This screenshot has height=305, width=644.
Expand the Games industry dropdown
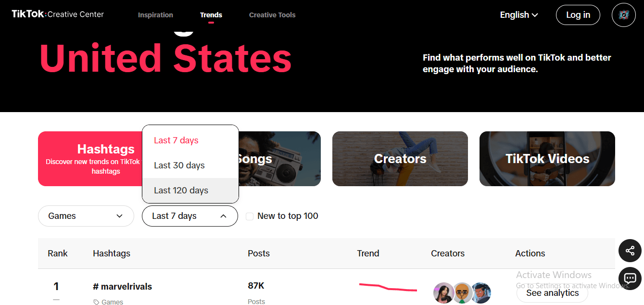[x=86, y=216]
